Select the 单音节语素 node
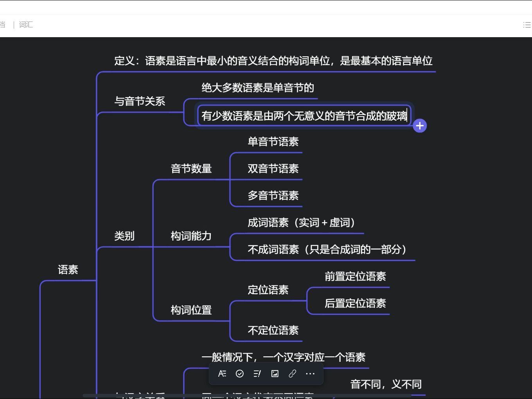Image resolution: width=532 pixels, height=399 pixels. point(273,142)
